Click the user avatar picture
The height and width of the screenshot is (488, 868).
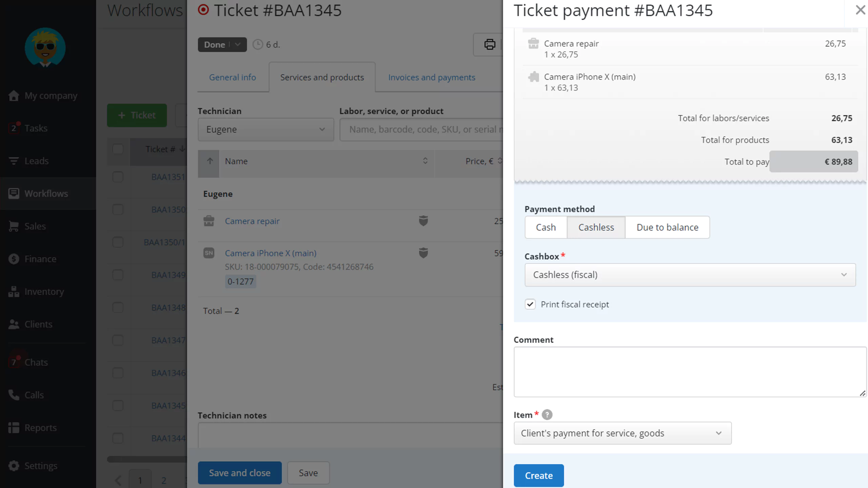pyautogui.click(x=45, y=47)
